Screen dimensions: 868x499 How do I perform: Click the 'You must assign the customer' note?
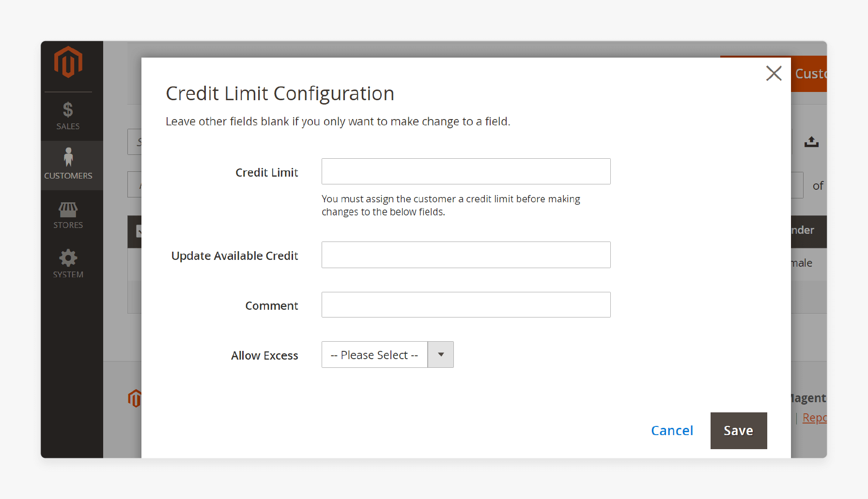tap(451, 205)
